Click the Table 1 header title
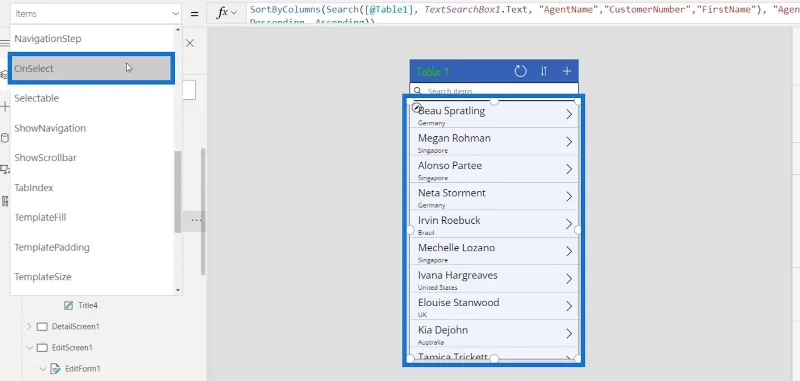This screenshot has height=381, width=800. (433, 72)
